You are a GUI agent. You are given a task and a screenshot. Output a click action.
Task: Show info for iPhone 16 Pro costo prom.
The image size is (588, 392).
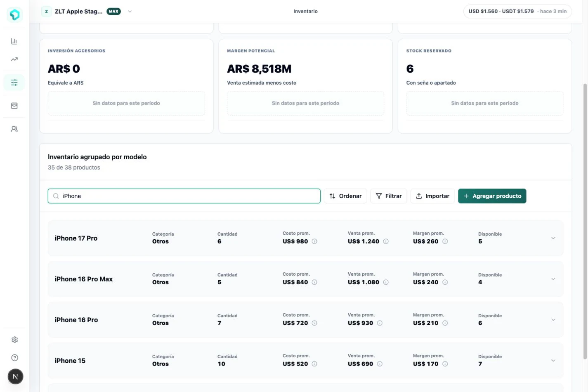(314, 323)
